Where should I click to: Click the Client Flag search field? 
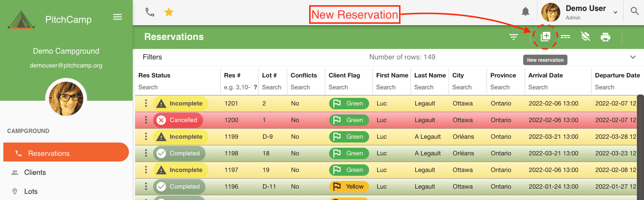pyautogui.click(x=349, y=87)
